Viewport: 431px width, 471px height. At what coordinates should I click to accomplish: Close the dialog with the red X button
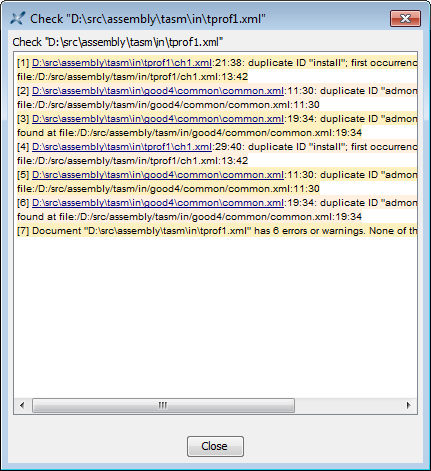pyautogui.click(x=405, y=18)
